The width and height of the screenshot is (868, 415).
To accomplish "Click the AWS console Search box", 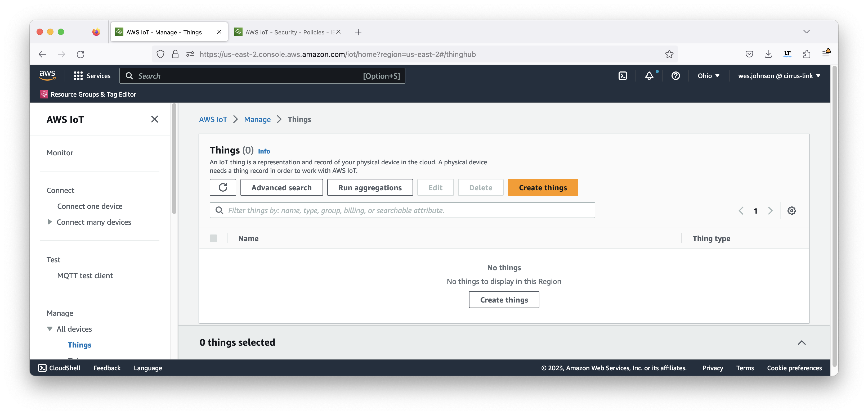I will pos(262,76).
